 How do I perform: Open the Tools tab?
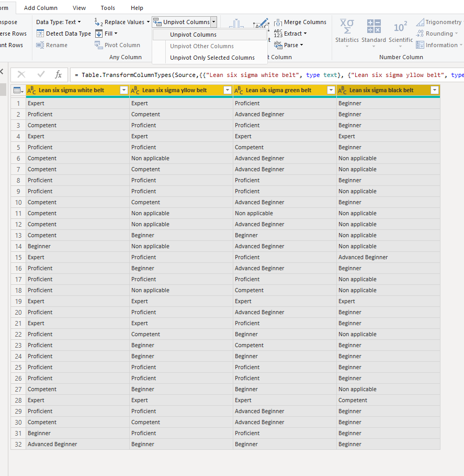[x=108, y=8]
